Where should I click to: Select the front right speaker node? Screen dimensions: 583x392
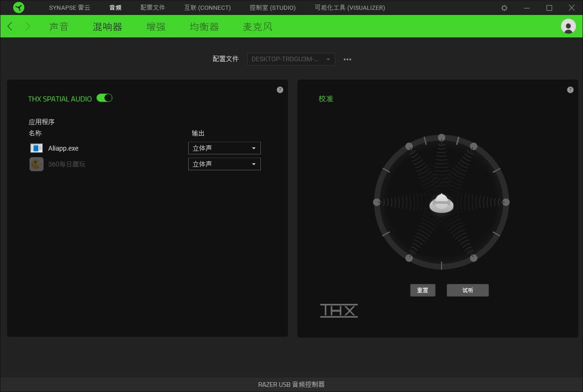coord(473,146)
